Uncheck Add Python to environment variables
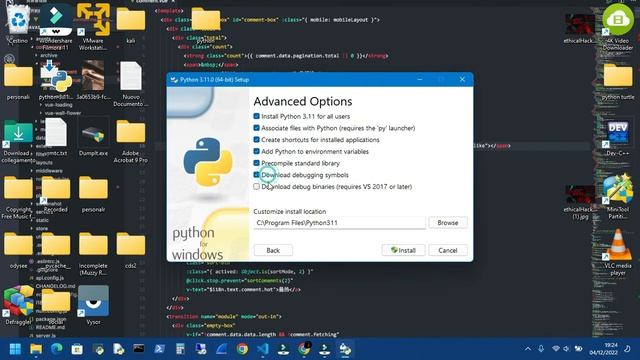This screenshot has width=640, height=360. click(x=256, y=151)
